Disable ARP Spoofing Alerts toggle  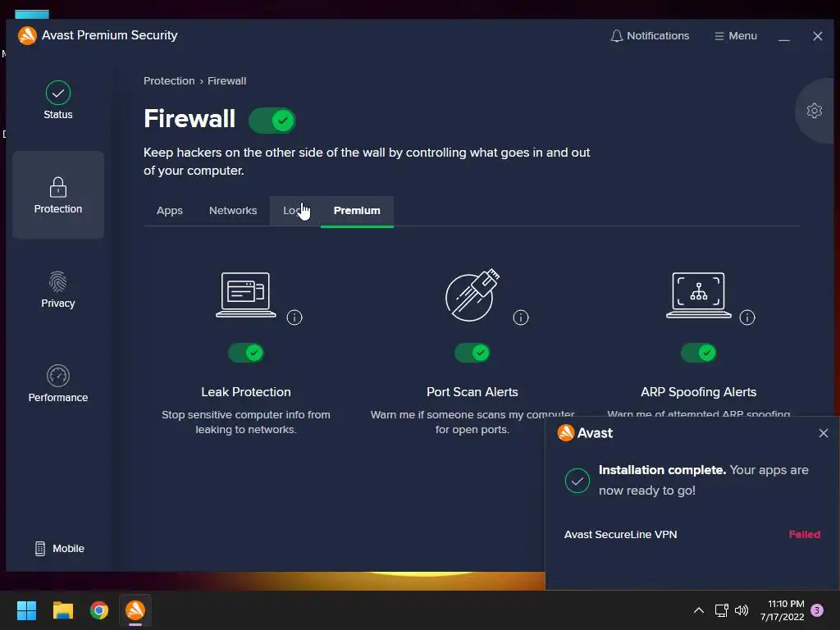699,353
